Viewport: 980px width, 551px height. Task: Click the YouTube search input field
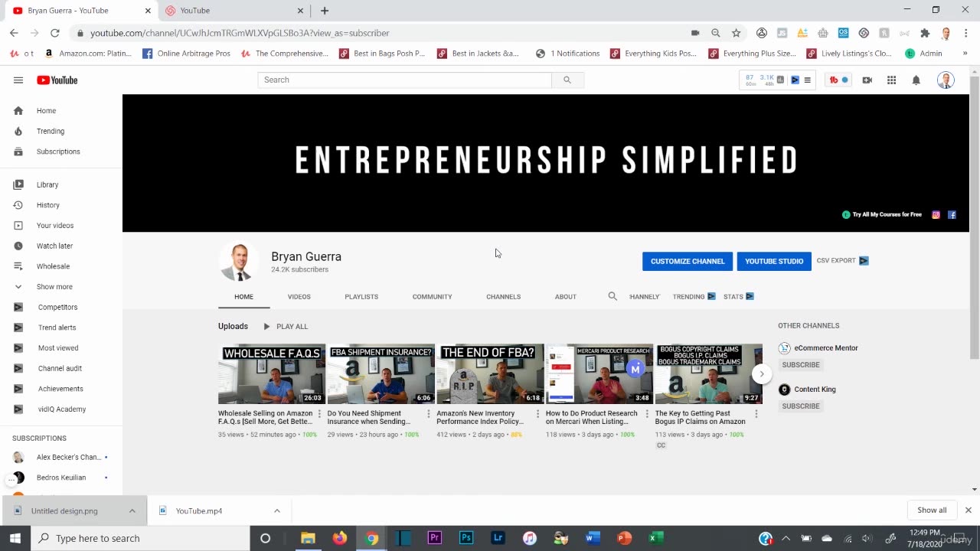tap(404, 80)
